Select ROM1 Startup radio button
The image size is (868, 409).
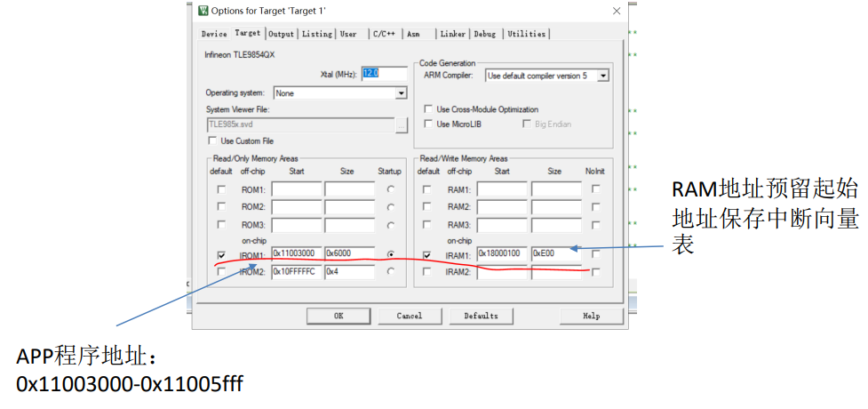392,189
